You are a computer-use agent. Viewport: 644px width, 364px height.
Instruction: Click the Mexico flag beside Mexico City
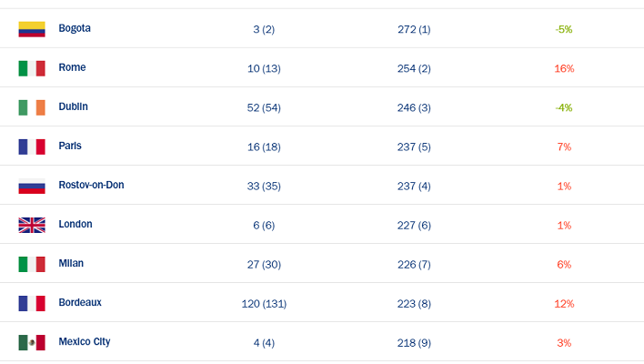pos(32,343)
